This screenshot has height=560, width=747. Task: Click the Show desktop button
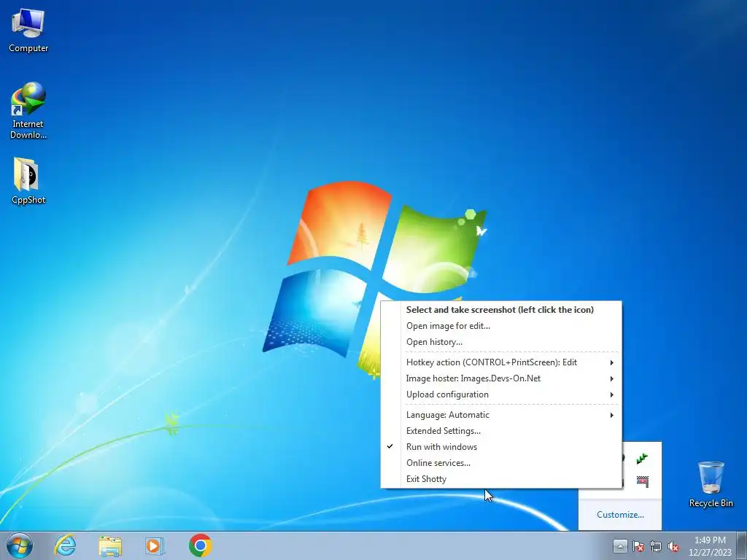pos(742,545)
